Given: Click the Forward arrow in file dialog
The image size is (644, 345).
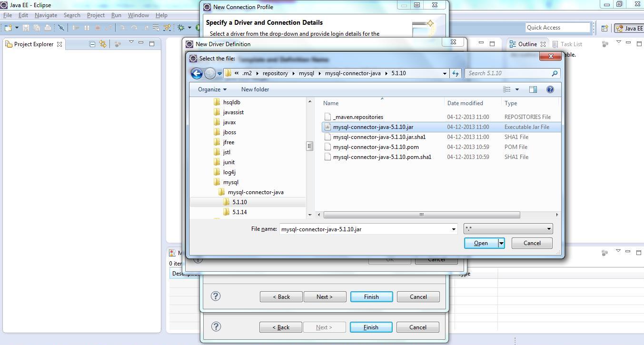Looking at the screenshot, I should click(210, 73).
